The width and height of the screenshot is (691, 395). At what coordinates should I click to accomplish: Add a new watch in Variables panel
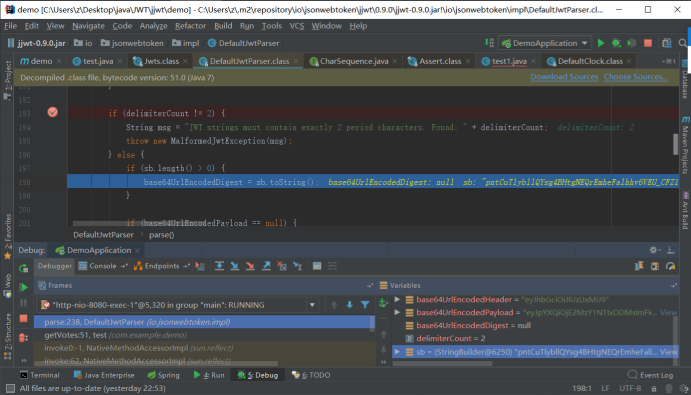pyautogui.click(x=383, y=302)
